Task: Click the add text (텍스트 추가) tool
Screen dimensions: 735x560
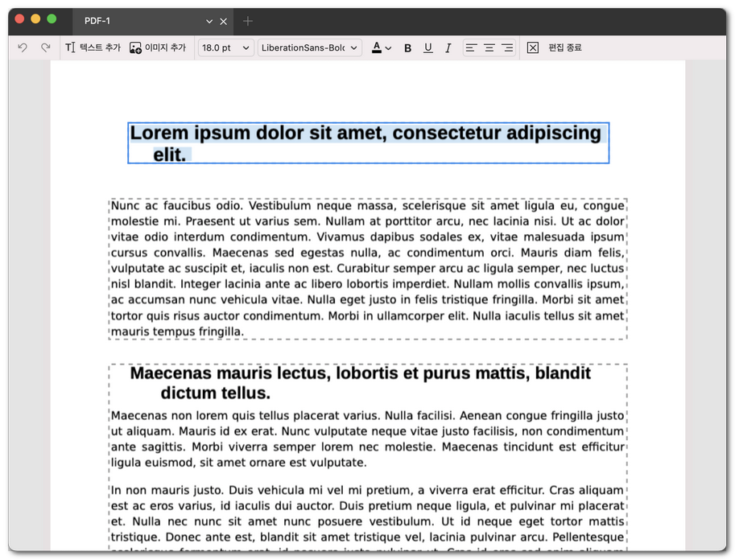Action: pyautogui.click(x=93, y=48)
